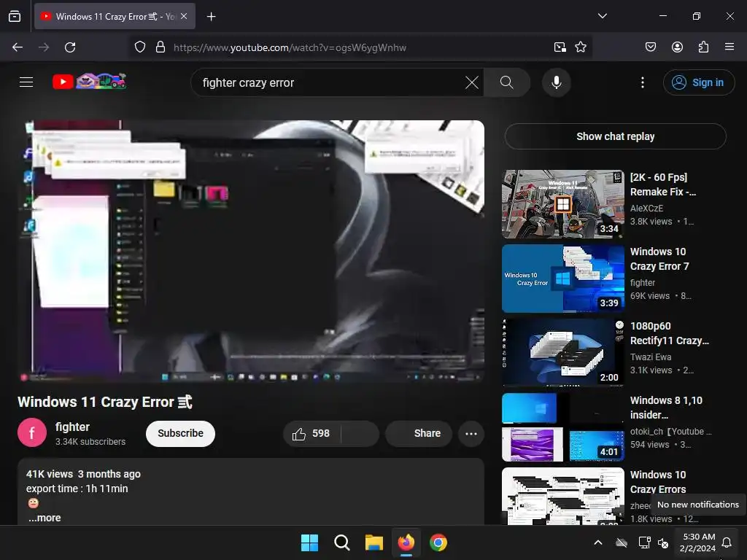Viewport: 747px width, 560px height.
Task: Expand the description with ...more
Action: (44, 518)
